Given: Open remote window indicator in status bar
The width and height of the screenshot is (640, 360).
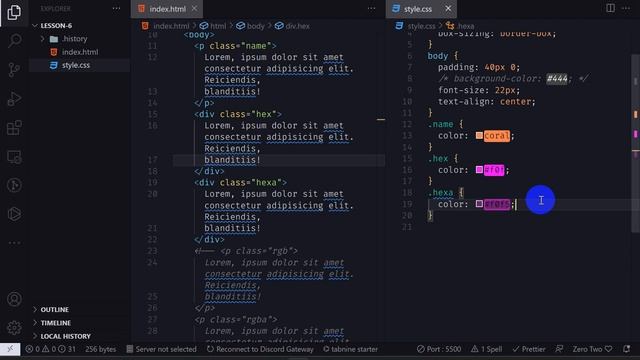Looking at the screenshot, I should coord(10,349).
